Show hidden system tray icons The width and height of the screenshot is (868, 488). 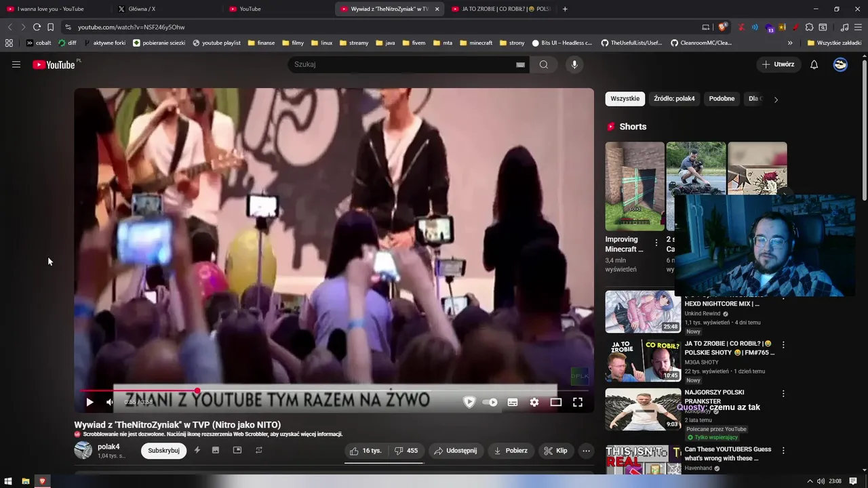pos(810,481)
